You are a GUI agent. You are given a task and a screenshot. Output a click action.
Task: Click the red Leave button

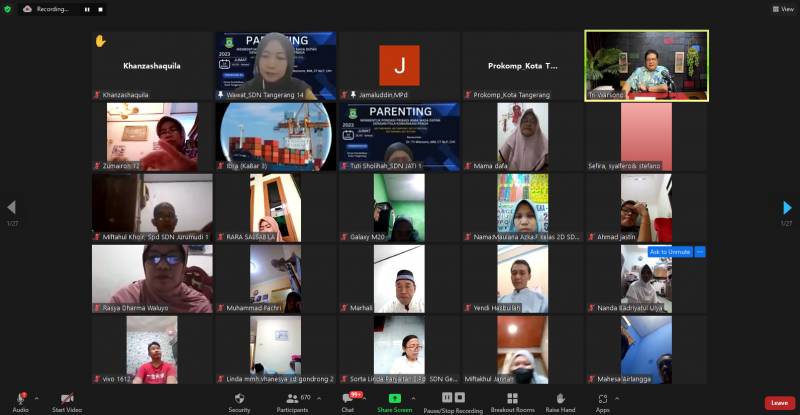tap(778, 402)
